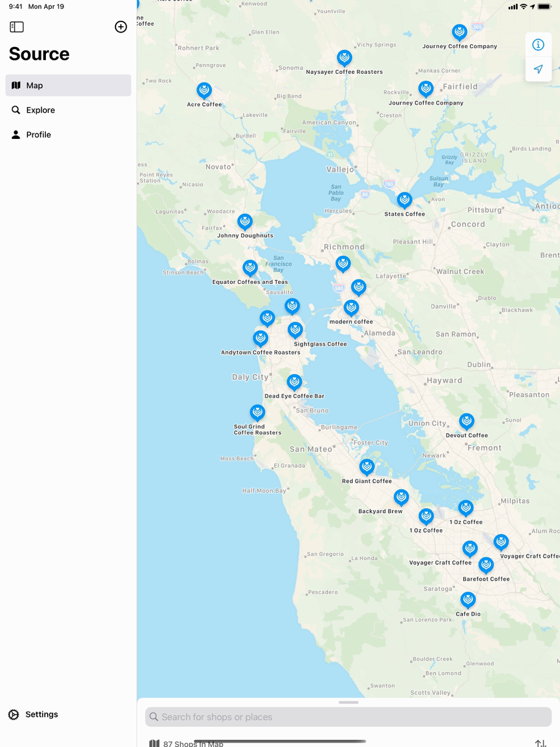Tap the Fremont city label

pos(484,448)
